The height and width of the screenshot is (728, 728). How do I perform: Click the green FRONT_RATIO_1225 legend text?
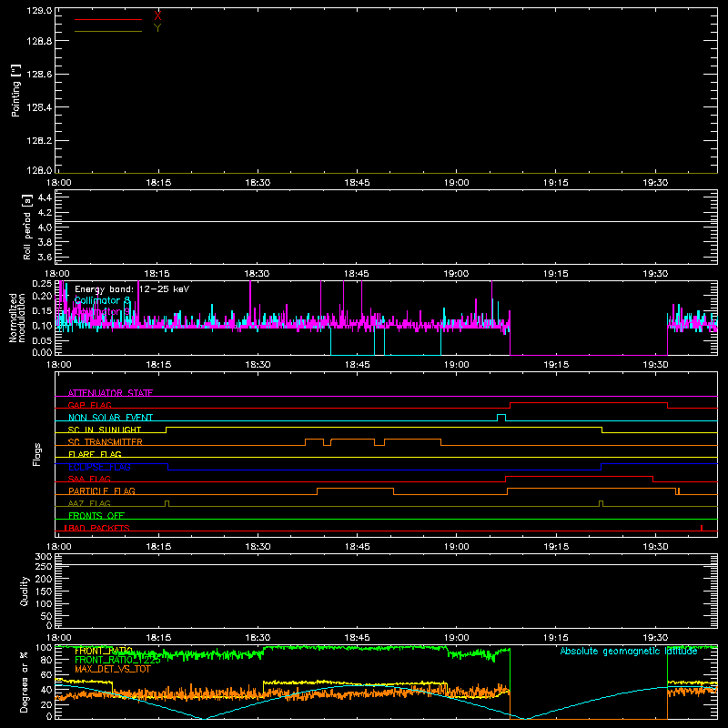(x=117, y=661)
